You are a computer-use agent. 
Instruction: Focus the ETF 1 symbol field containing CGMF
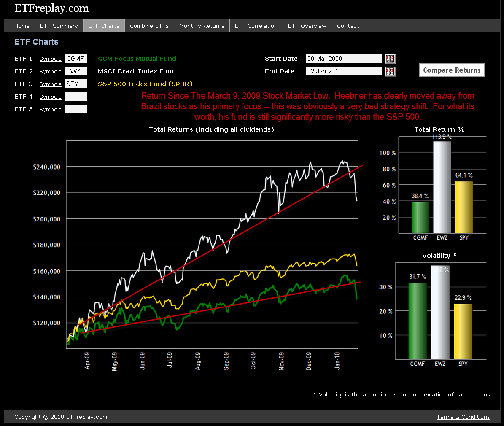pos(76,59)
